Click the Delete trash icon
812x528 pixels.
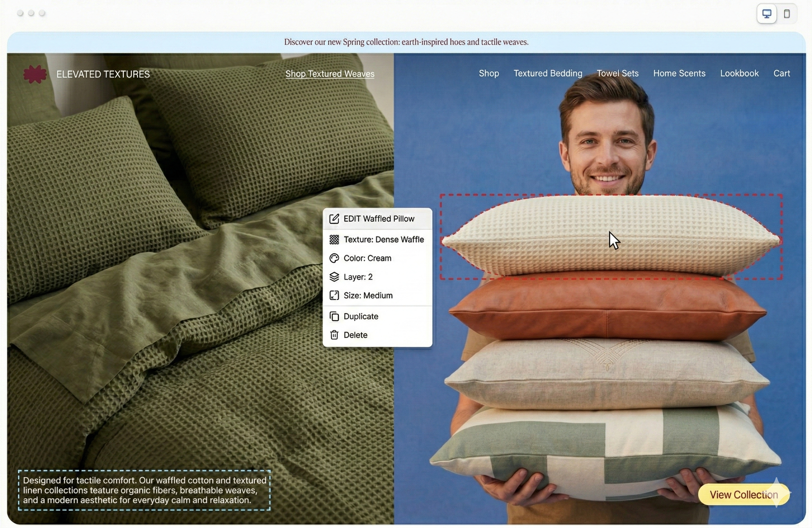(334, 335)
